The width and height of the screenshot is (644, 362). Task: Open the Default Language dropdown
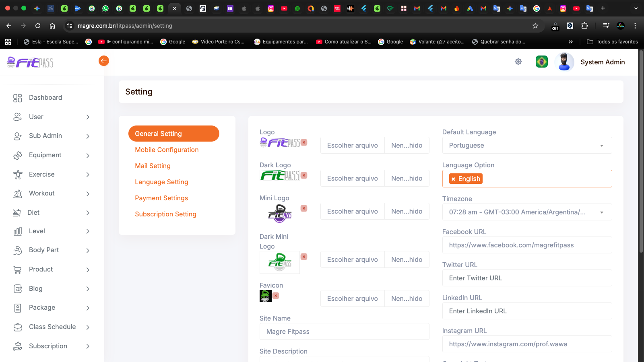coord(526,145)
